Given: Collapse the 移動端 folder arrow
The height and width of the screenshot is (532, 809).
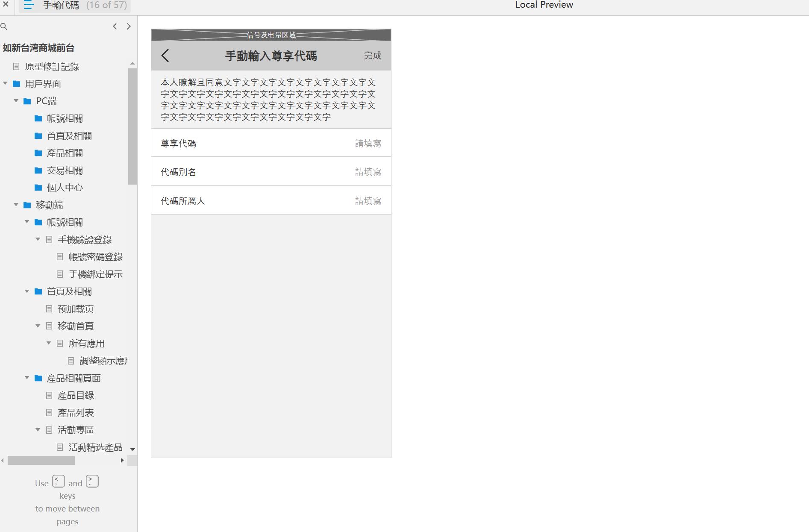Looking at the screenshot, I should pyautogui.click(x=16, y=205).
